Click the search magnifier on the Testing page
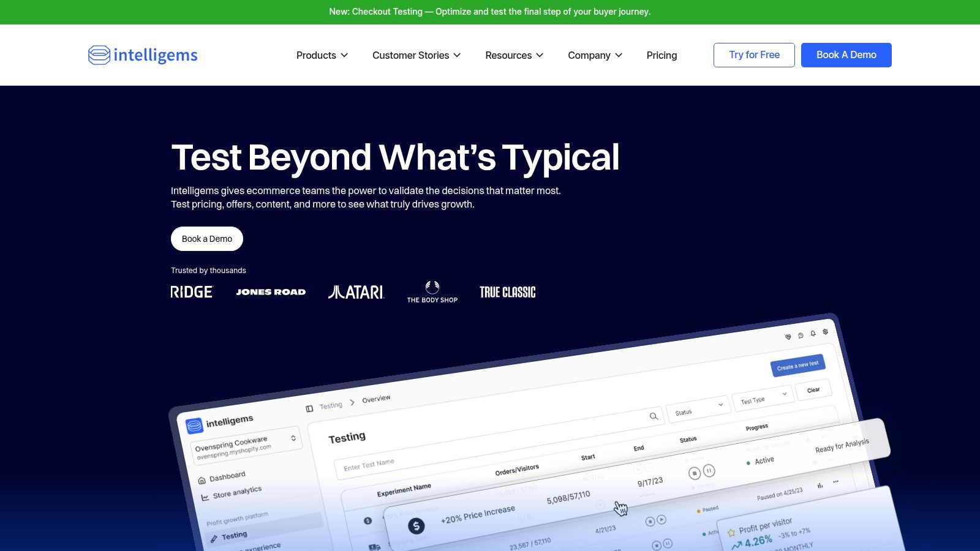Screen dimensions: 980x551 [654, 416]
